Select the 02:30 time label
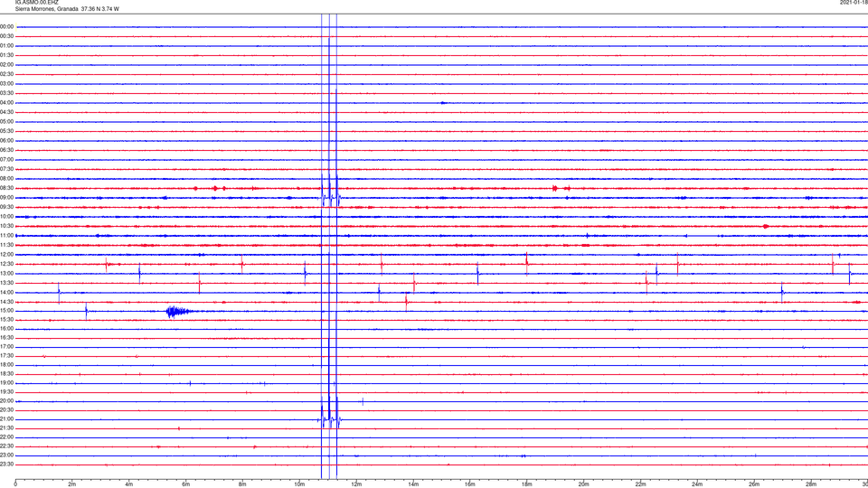 (7, 73)
